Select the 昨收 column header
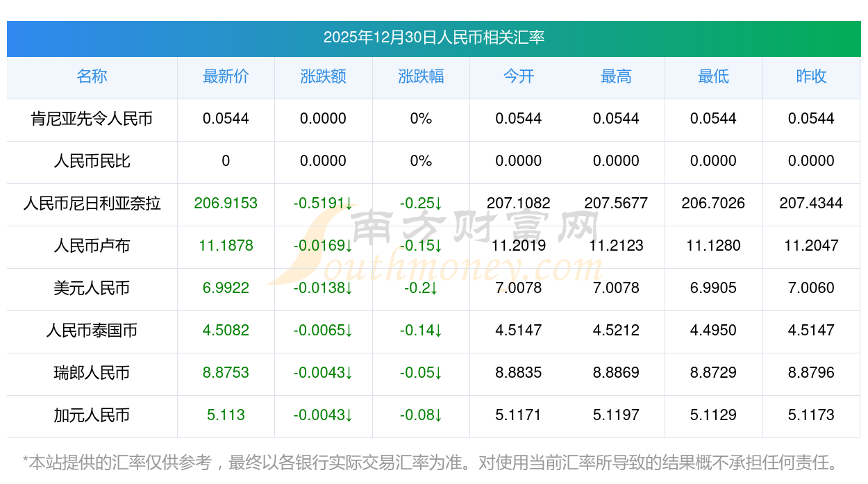 [x=810, y=76]
